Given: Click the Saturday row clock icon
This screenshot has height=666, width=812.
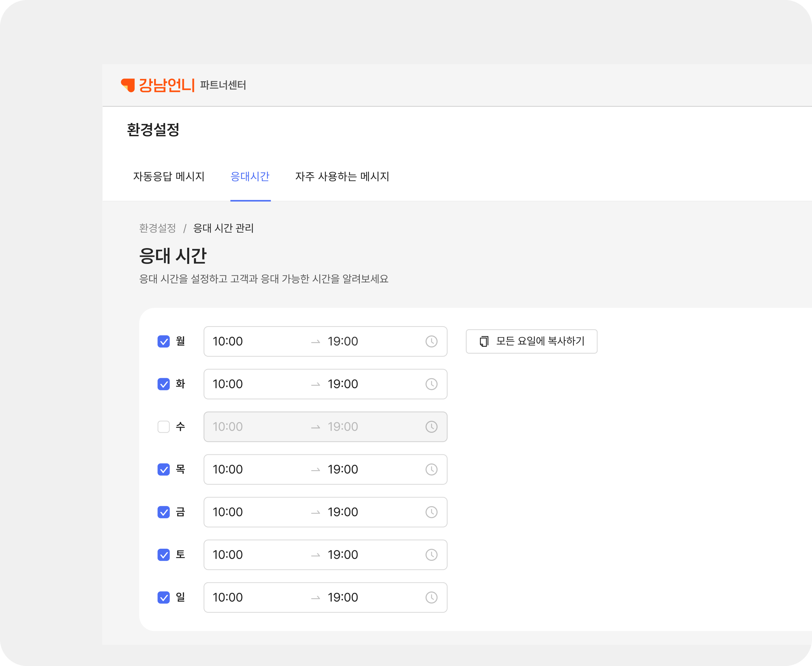Looking at the screenshot, I should click(x=431, y=554).
